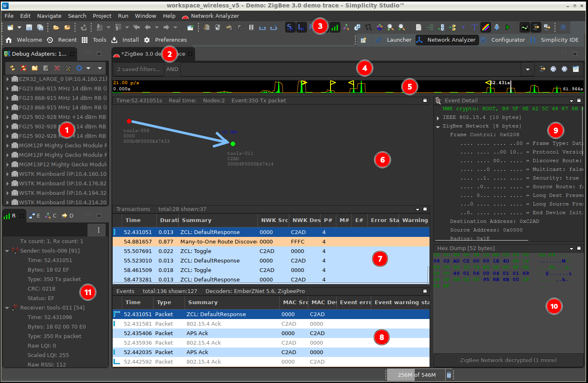The image size is (588, 383).
Task: Click the network topology nodes toolbar icon
Action: point(346,27)
